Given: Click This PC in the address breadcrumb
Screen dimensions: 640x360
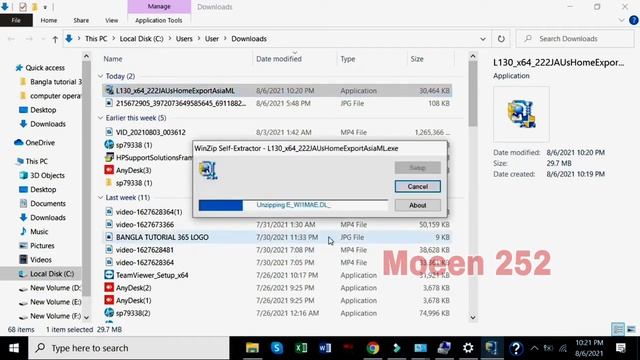Looking at the screenshot, I should pos(96,39).
